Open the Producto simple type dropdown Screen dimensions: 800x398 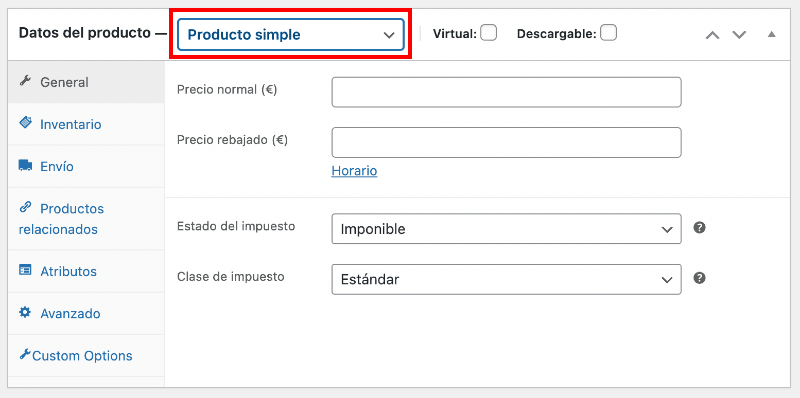[x=291, y=35]
